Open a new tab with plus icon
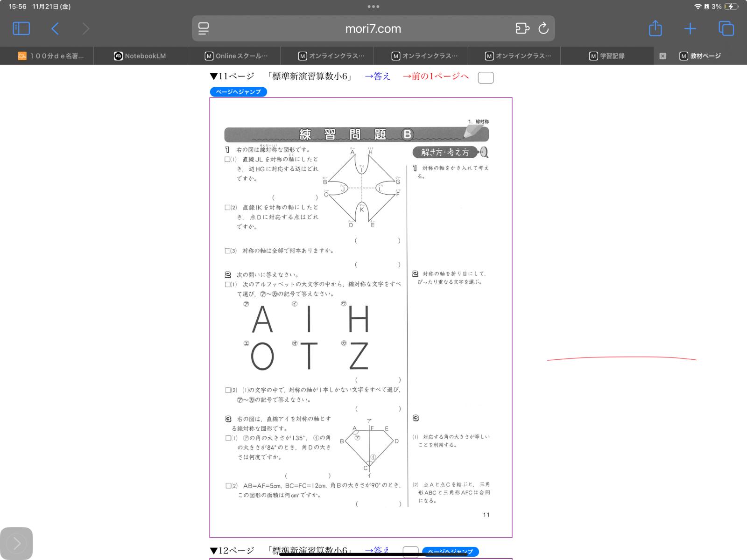The height and width of the screenshot is (560, 747). [690, 29]
